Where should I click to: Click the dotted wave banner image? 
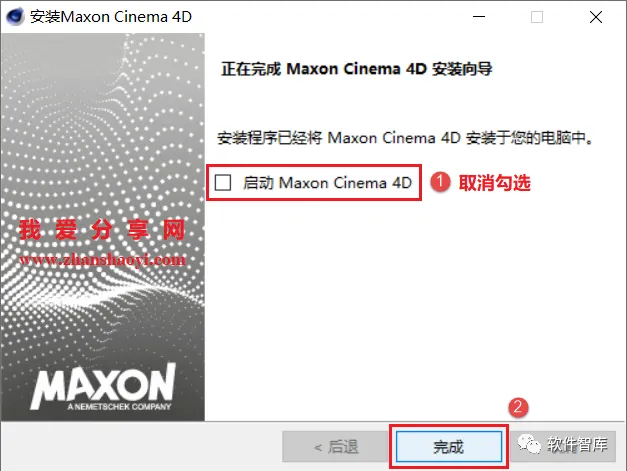pos(103,227)
